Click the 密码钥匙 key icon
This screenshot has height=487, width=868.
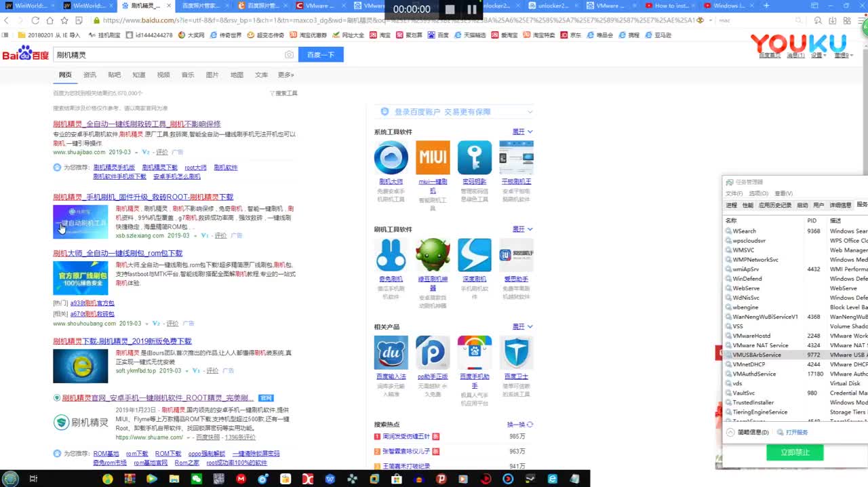pyautogui.click(x=475, y=157)
